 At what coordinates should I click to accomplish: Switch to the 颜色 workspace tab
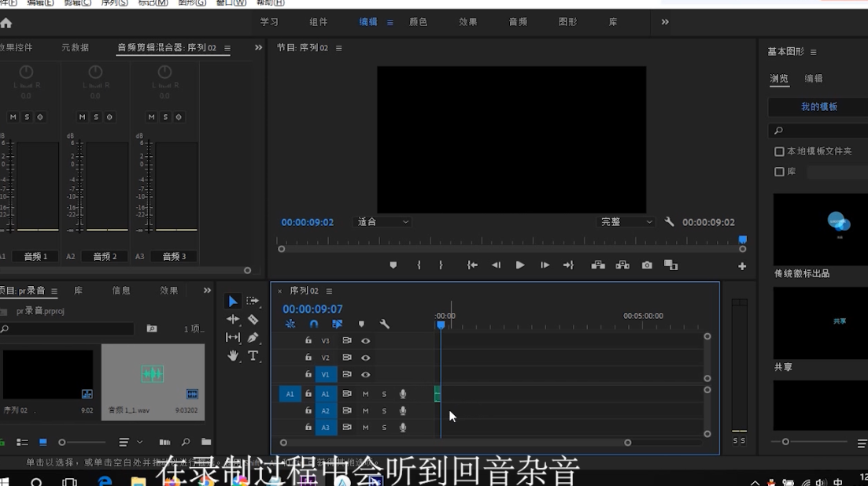pos(418,22)
